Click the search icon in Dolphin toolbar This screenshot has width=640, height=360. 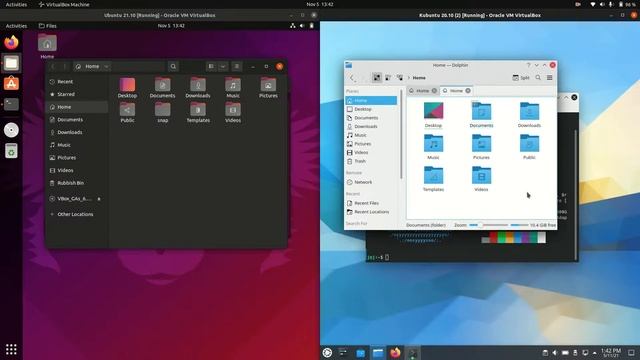538,78
